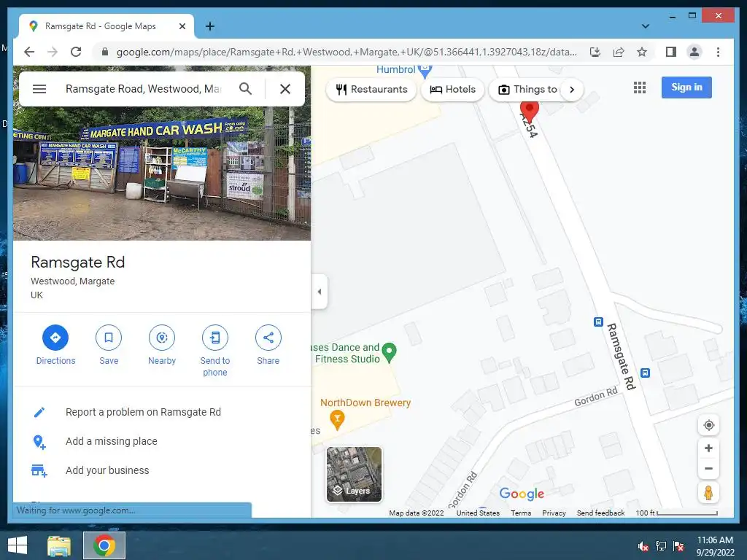747x560 pixels.
Task: Click the search magnifier icon
Action: [245, 88]
